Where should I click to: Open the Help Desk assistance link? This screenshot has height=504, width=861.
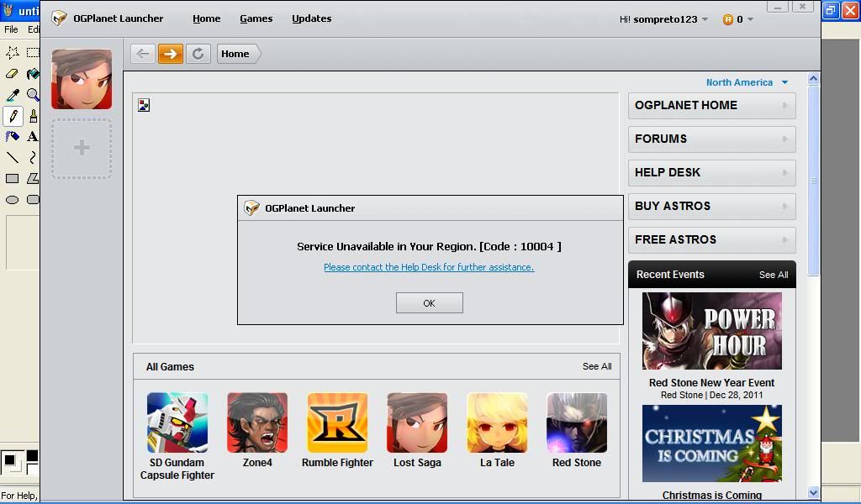[429, 267]
